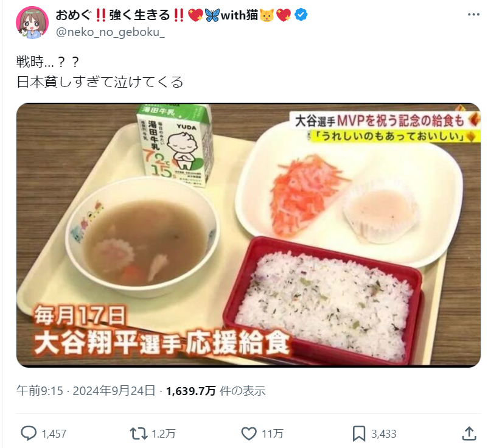
Task: Open the share upload icon
Action: pyautogui.click(x=469, y=433)
